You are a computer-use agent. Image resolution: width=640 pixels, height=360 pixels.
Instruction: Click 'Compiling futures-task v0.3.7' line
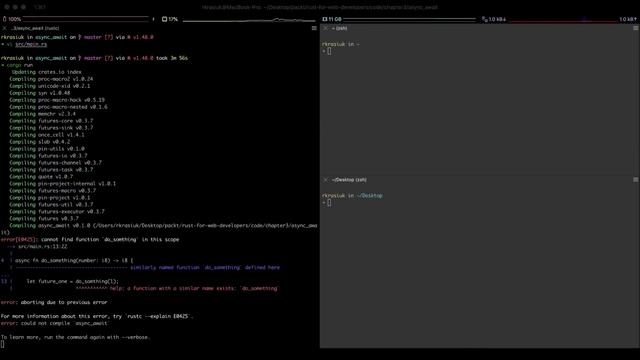tap(51, 170)
